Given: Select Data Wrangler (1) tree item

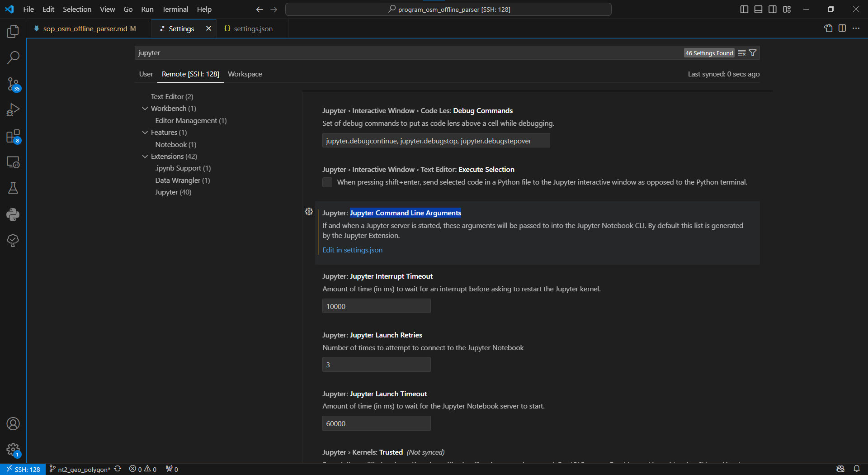Looking at the screenshot, I should [182, 180].
